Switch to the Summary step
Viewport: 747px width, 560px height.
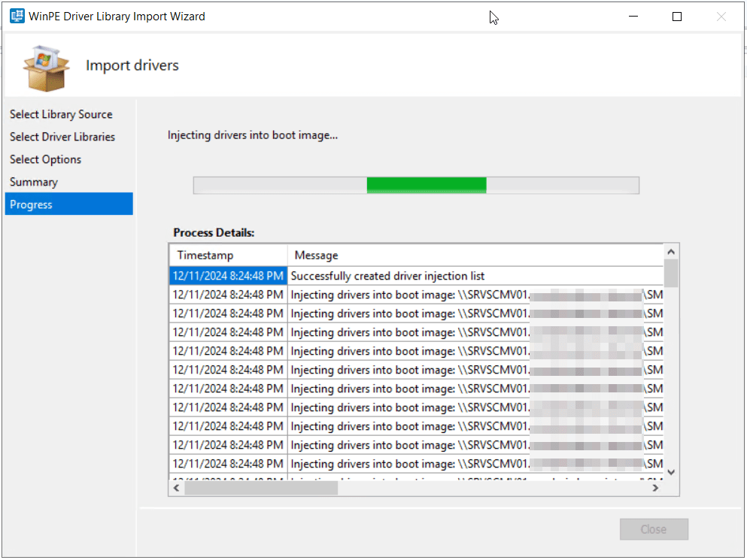[34, 182]
